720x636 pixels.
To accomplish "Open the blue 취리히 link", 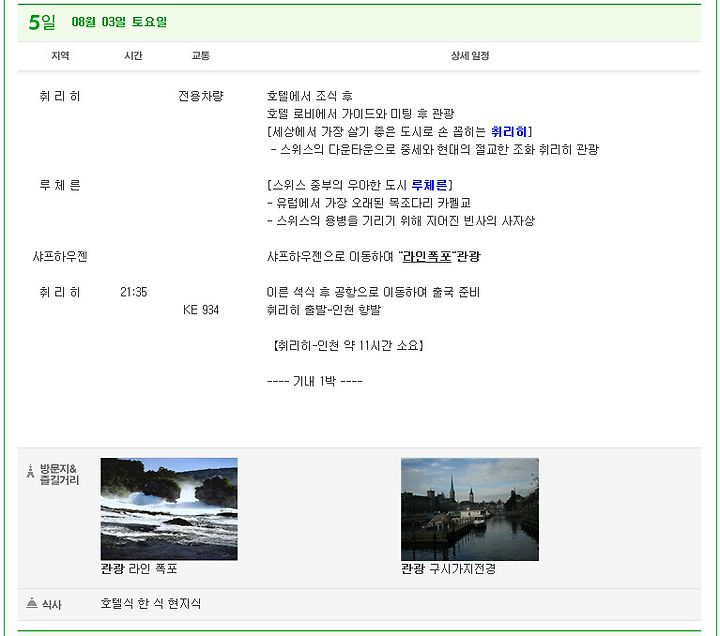I will [x=509, y=132].
